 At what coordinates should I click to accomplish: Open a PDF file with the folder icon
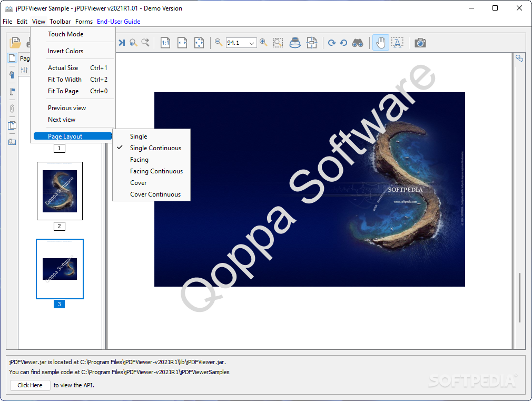point(15,43)
